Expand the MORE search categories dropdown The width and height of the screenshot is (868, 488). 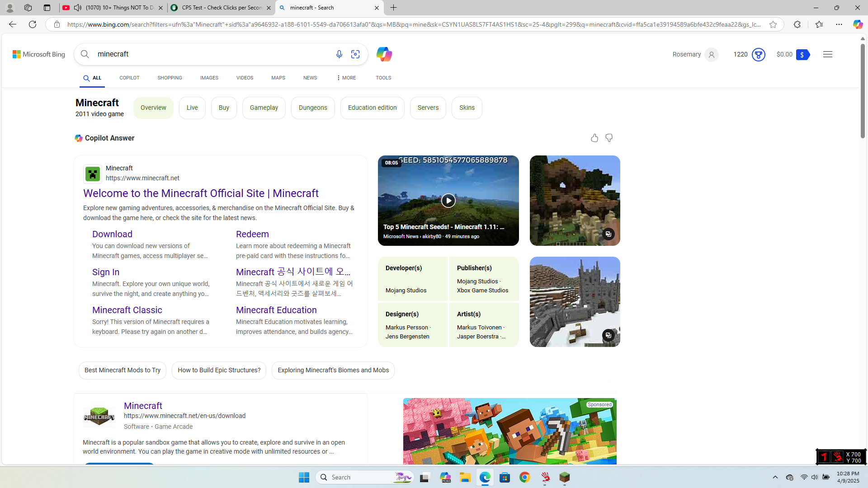coord(346,78)
